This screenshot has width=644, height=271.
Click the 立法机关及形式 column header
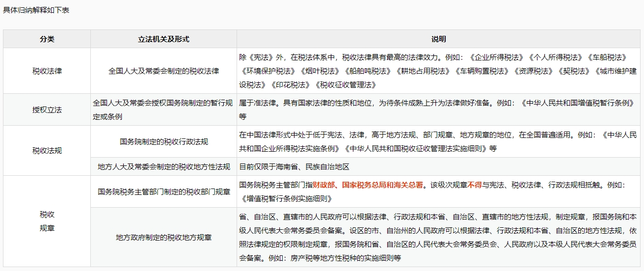tap(163, 39)
